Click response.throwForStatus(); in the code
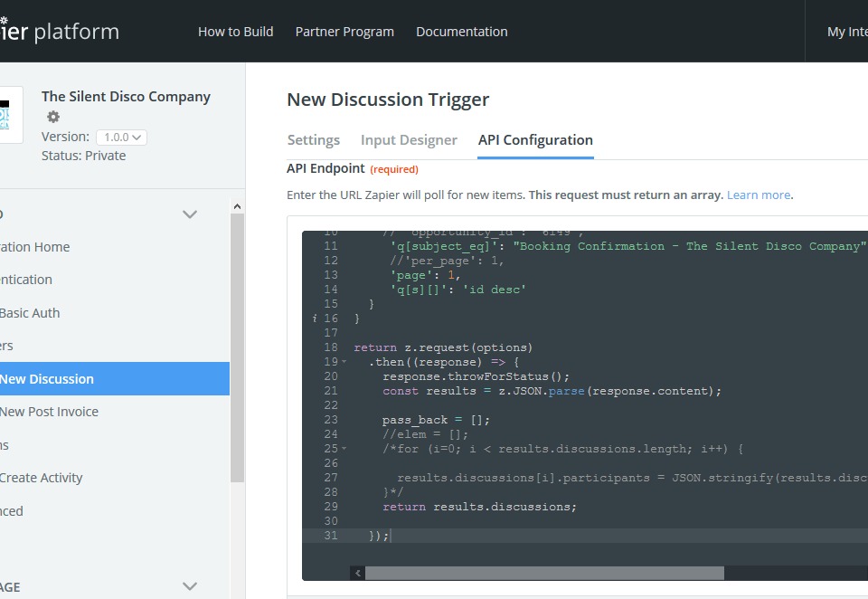 click(476, 376)
